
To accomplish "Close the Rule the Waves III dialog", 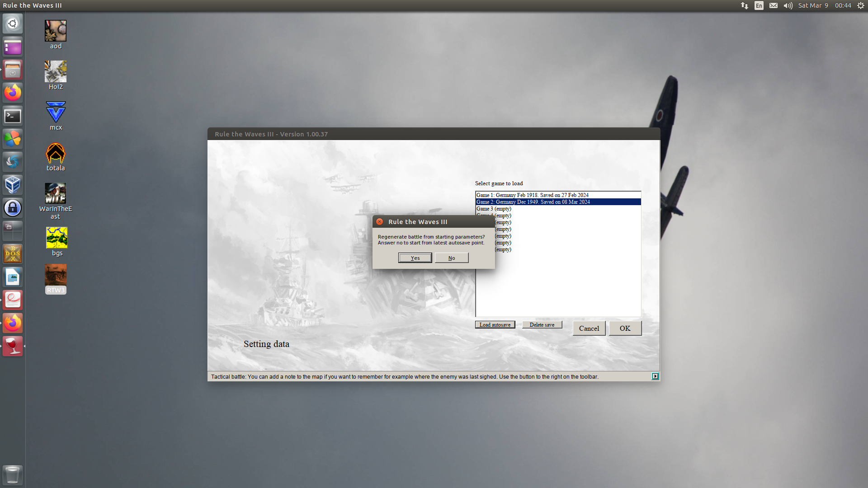I will [380, 222].
